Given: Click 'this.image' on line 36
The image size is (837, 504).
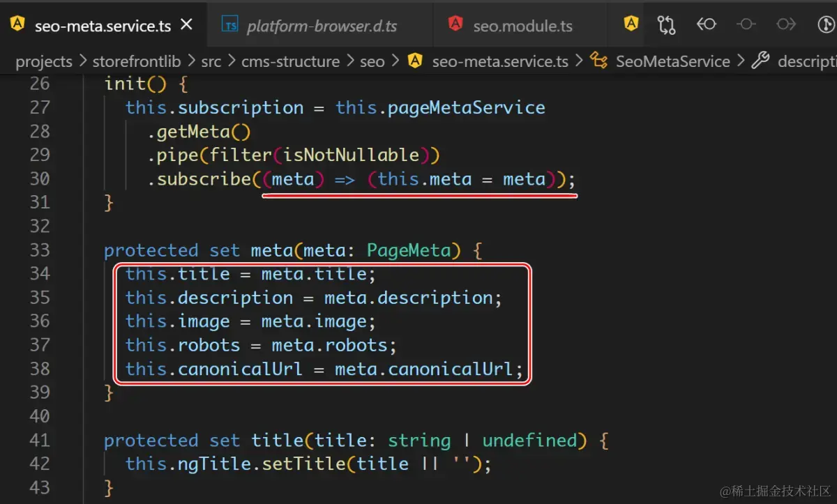Looking at the screenshot, I should [178, 321].
